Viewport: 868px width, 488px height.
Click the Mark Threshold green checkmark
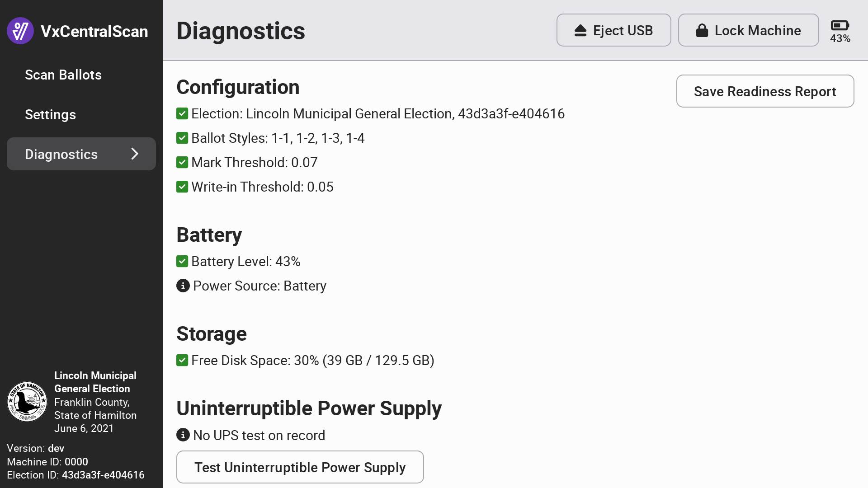(x=182, y=163)
